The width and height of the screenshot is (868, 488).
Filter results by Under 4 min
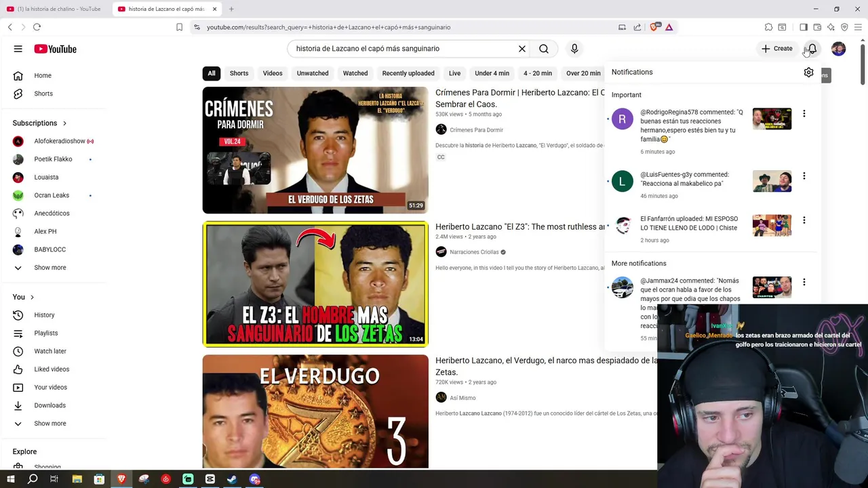(492, 73)
